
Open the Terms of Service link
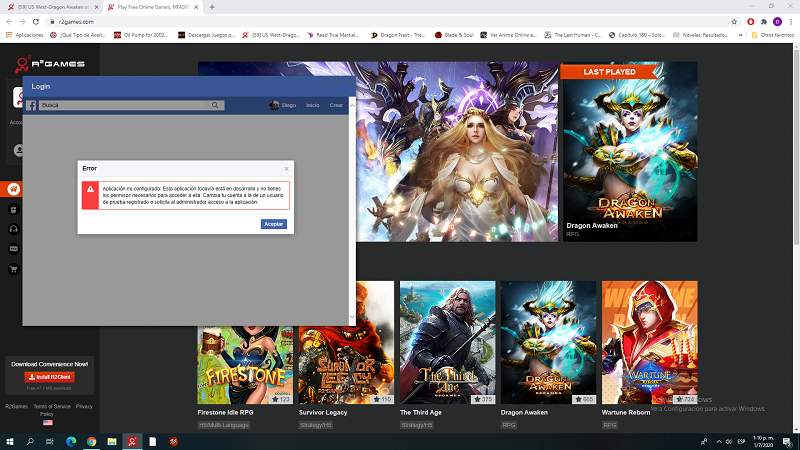coord(50,407)
